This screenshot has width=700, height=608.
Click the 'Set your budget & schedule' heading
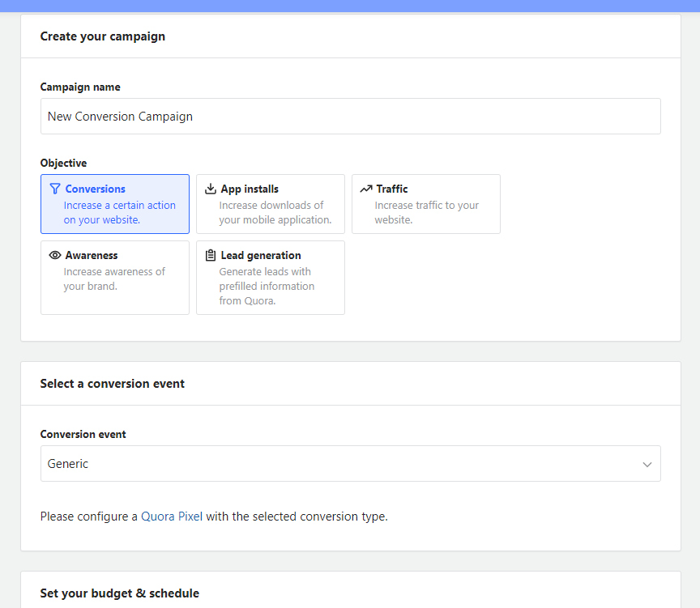pyautogui.click(x=120, y=593)
